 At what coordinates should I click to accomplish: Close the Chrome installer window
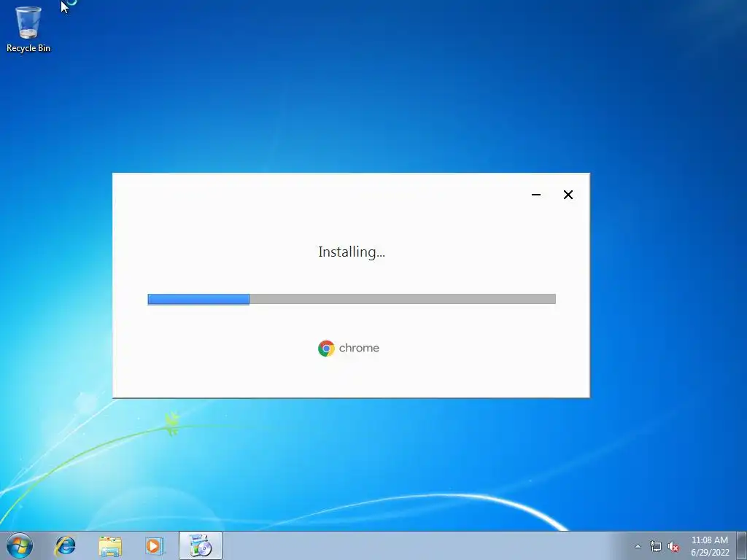point(568,195)
